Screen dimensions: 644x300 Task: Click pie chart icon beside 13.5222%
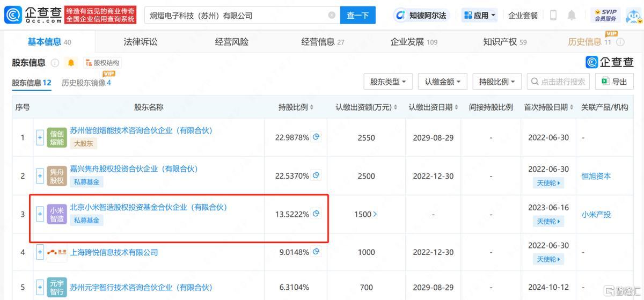coord(316,214)
